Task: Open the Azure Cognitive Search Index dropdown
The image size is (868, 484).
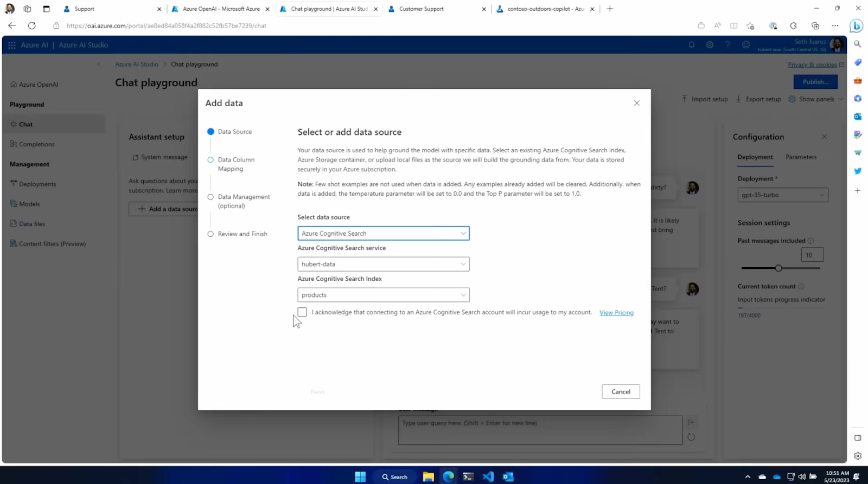Action: point(383,295)
